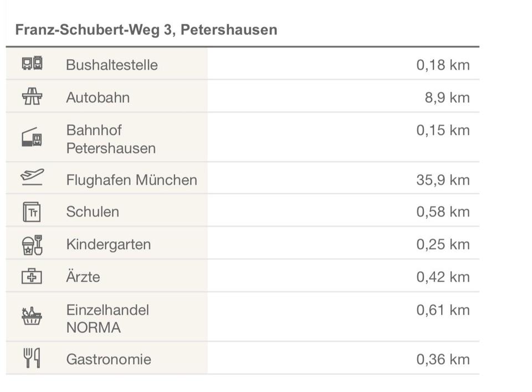Viewport: 532px width, 392px height.
Task: Select the Einzelhandel NORMA label
Action: [x=108, y=318]
